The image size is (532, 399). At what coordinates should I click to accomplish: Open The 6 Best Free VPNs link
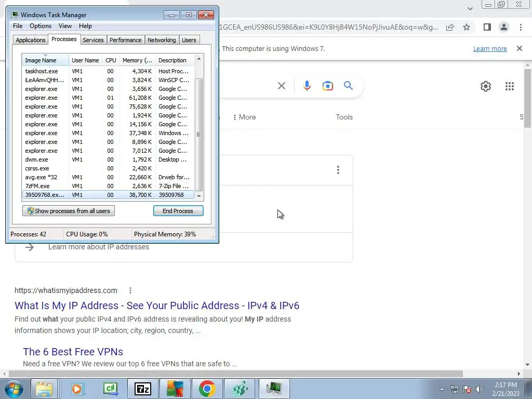[x=73, y=352]
